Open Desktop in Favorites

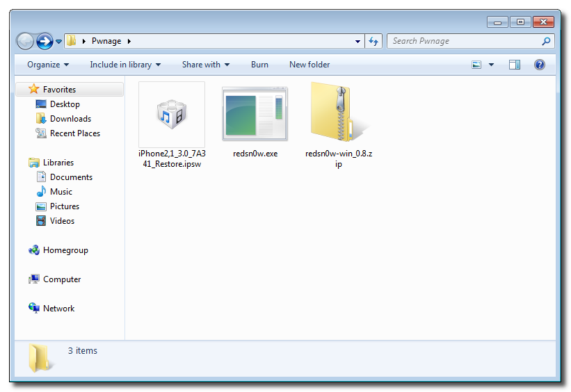pyautogui.click(x=65, y=104)
